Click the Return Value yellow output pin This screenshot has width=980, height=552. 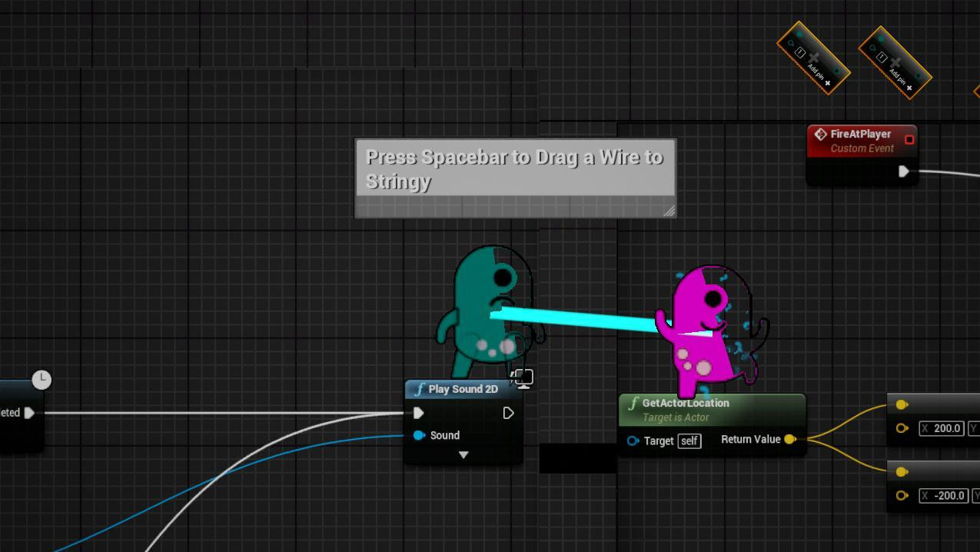click(x=789, y=440)
